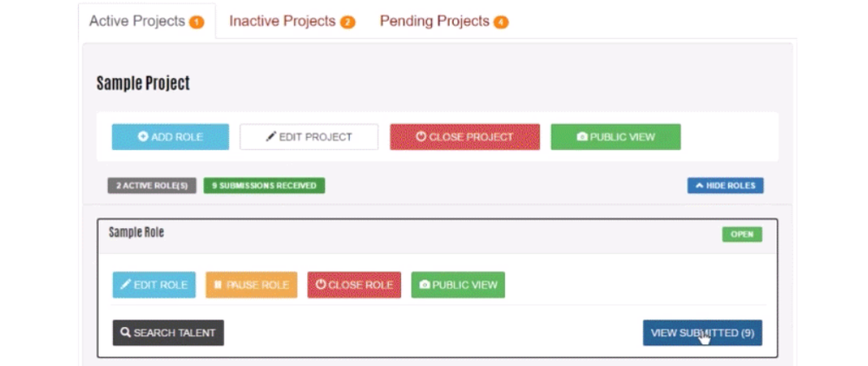Click the plus icon on Add Role
This screenshot has width=868, height=366.
tap(143, 137)
